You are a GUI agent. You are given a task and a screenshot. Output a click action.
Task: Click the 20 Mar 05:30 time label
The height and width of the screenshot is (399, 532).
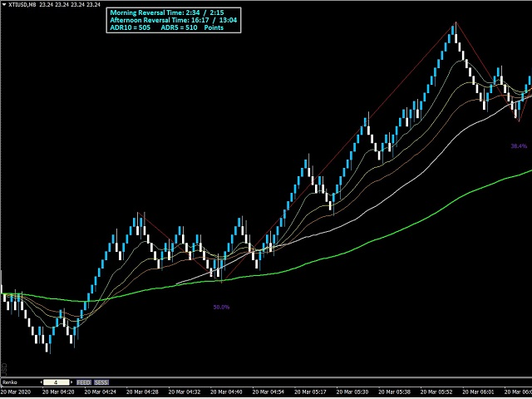352,392
